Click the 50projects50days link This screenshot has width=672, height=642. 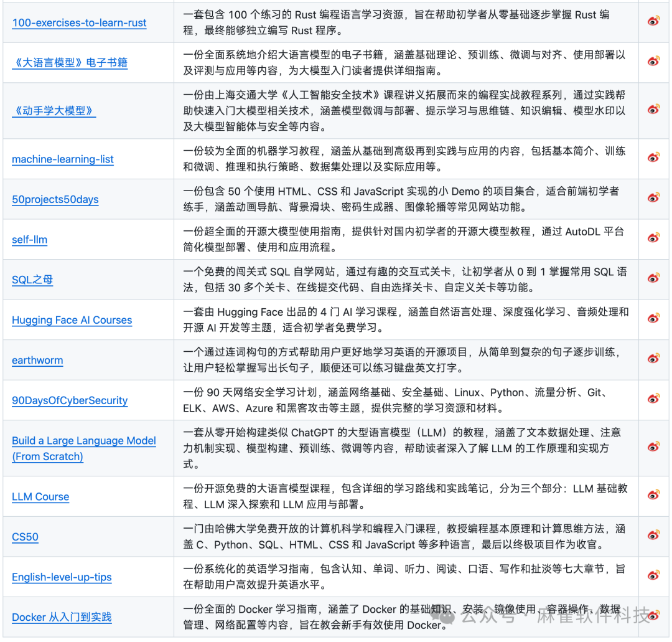point(55,199)
